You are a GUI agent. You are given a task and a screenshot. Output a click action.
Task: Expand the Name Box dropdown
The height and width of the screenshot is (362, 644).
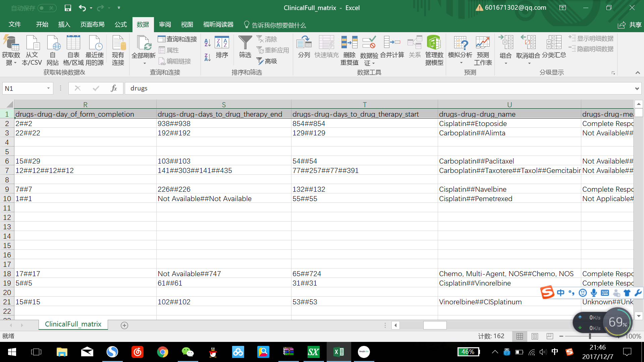tap(48, 88)
